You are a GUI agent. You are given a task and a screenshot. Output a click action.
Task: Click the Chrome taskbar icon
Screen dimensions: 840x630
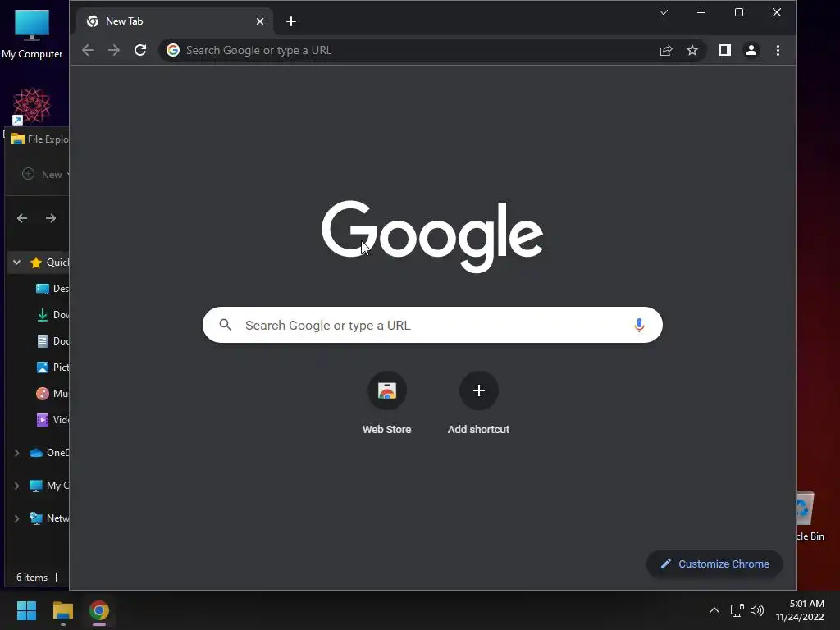[99, 610]
